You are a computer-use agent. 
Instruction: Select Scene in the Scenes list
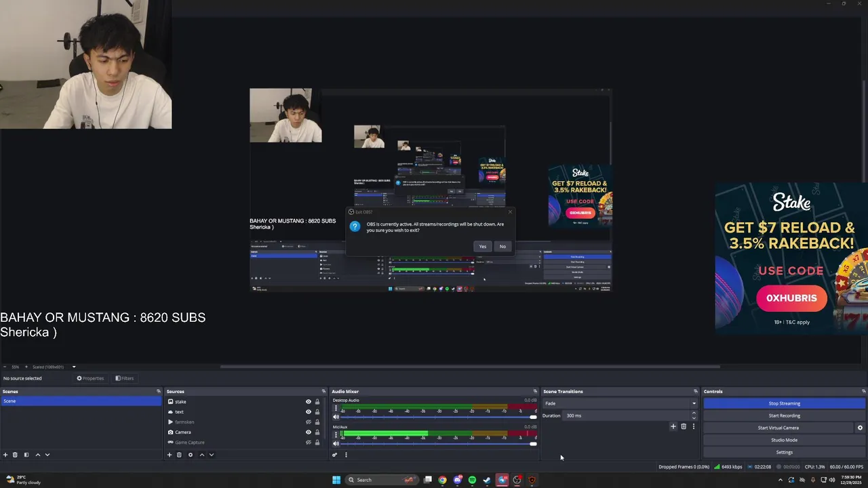pos(81,401)
